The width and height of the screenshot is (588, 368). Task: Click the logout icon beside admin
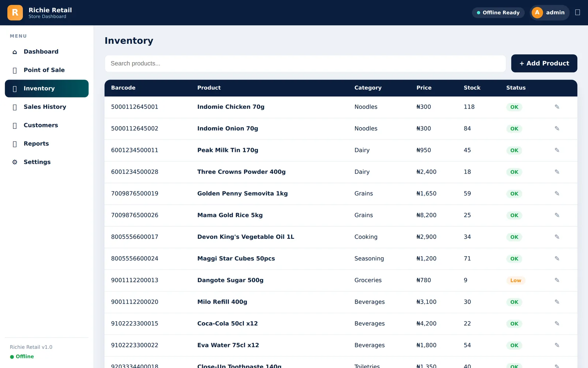pos(577,13)
